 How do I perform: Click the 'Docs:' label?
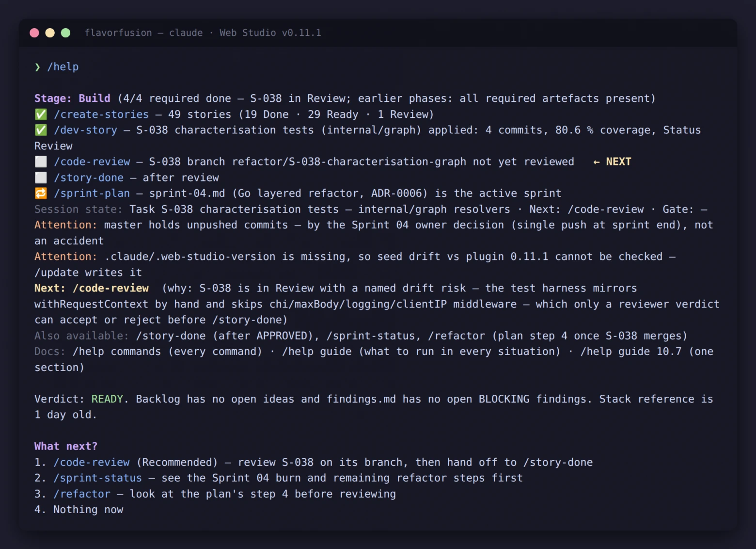[49, 352]
